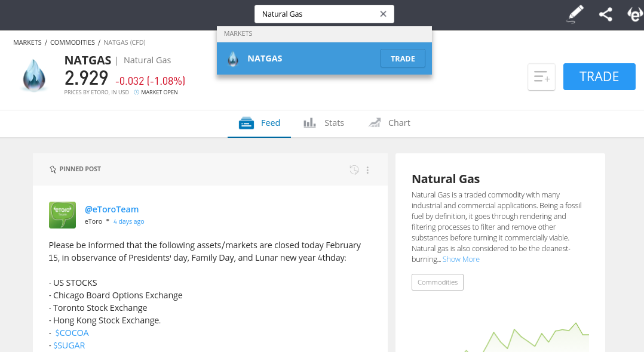644x352 pixels.
Task: Click the share icon in the top bar
Action: tap(605, 14)
